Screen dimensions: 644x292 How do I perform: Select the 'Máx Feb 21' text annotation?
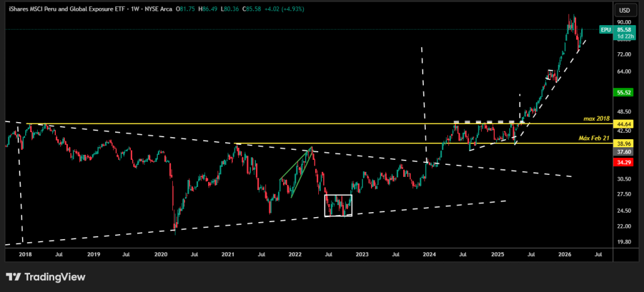coord(594,138)
